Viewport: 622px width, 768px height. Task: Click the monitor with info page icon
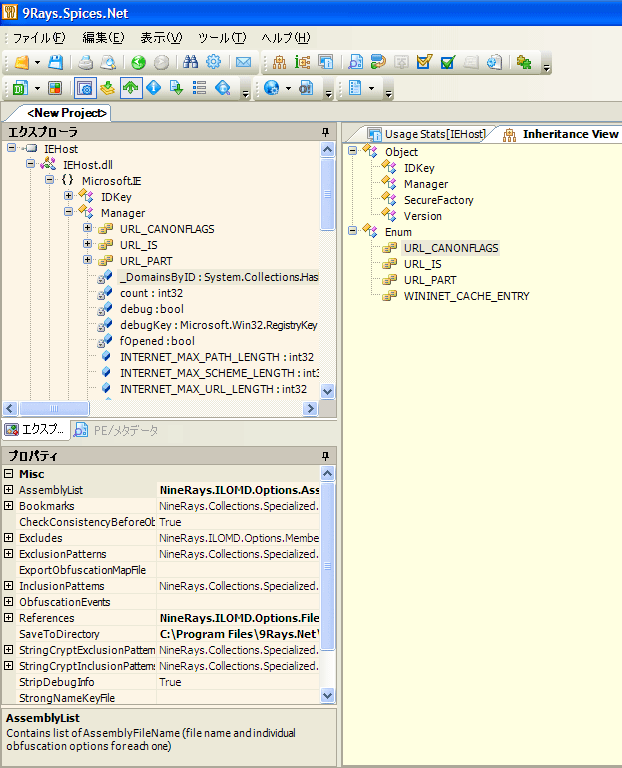pos(326,63)
